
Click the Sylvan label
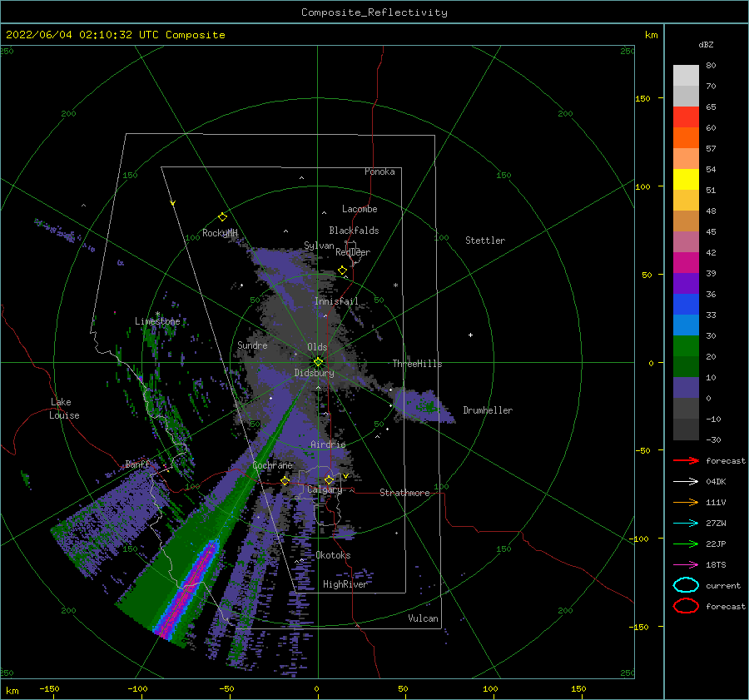(x=319, y=246)
